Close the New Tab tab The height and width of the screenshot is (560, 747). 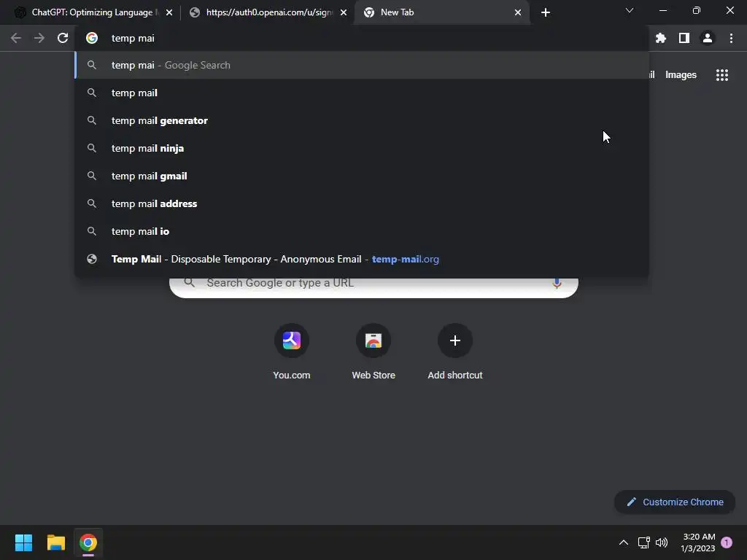coord(518,12)
